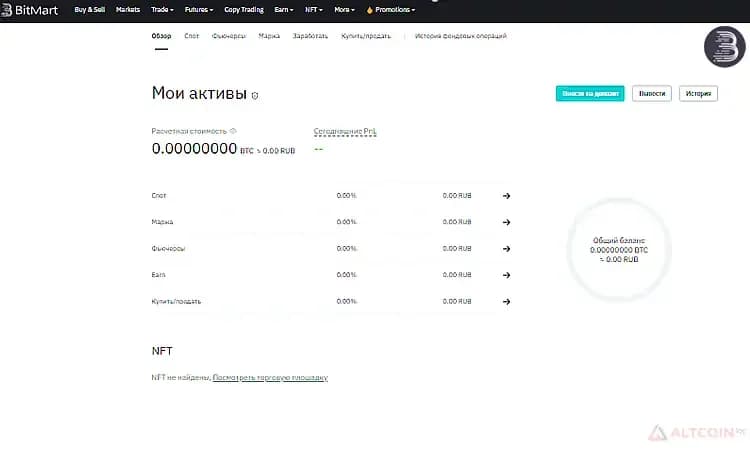Expand the Promotions dropdown menu

click(x=395, y=10)
